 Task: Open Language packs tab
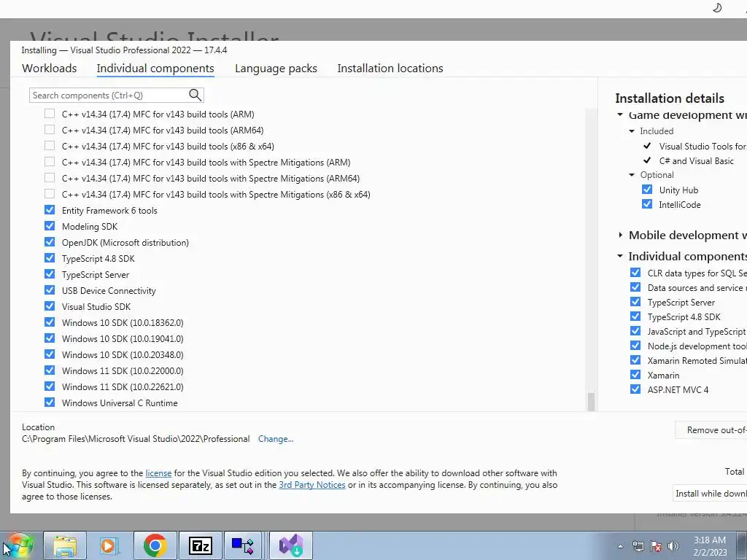pos(276,68)
